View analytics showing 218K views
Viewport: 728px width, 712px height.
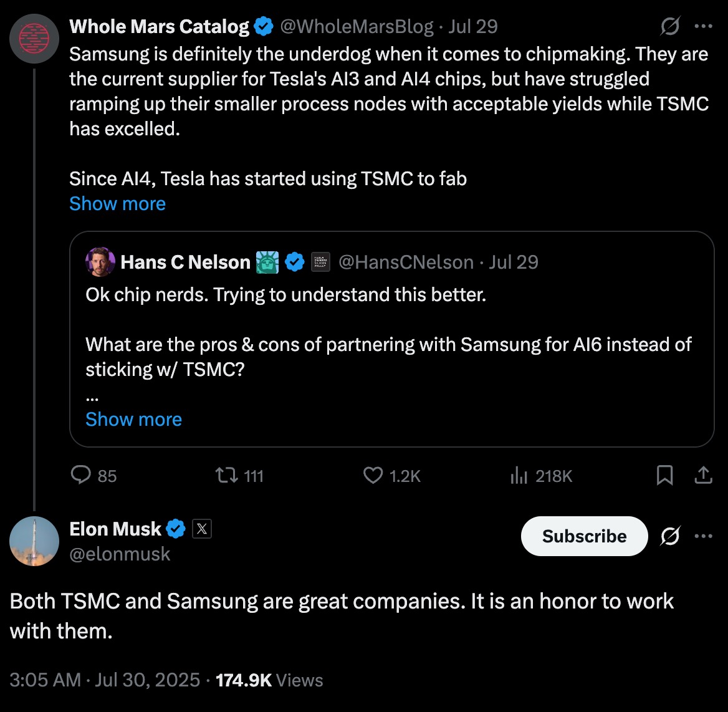[519, 476]
